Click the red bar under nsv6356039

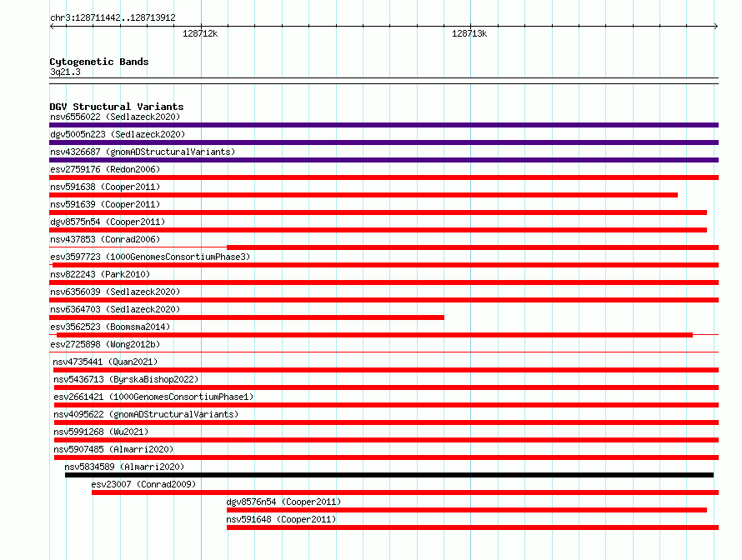pyautogui.click(x=384, y=300)
